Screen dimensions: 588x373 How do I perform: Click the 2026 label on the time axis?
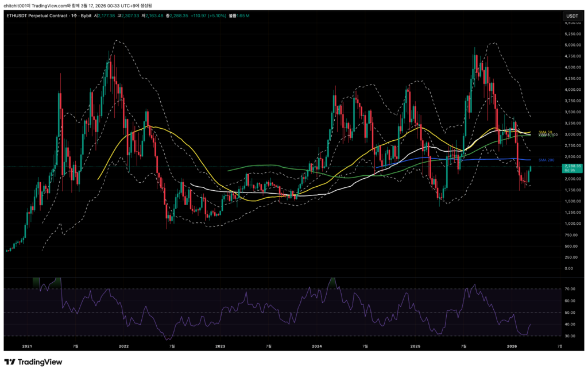pos(512,347)
